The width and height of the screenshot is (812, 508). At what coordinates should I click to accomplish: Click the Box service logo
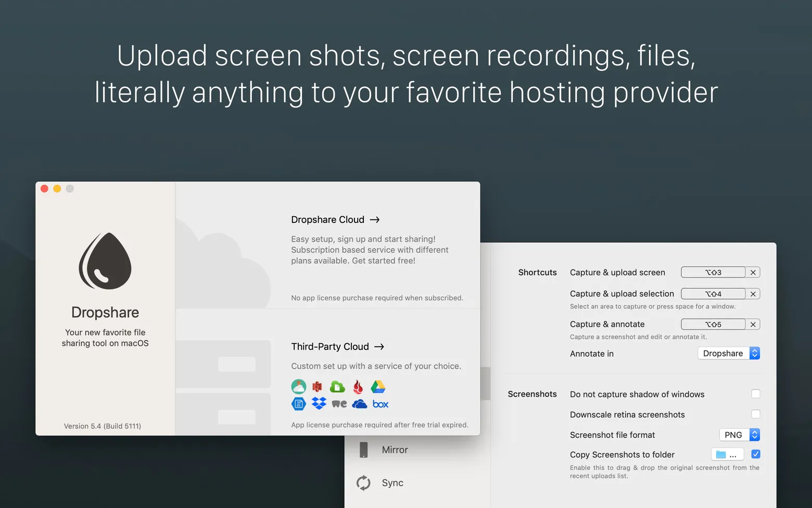pyautogui.click(x=380, y=404)
